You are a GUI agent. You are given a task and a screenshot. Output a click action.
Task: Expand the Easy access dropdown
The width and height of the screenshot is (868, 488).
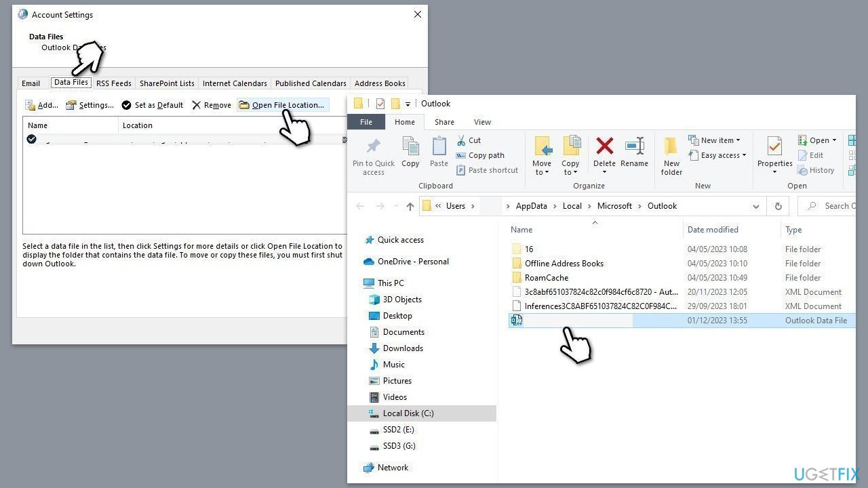click(x=717, y=155)
